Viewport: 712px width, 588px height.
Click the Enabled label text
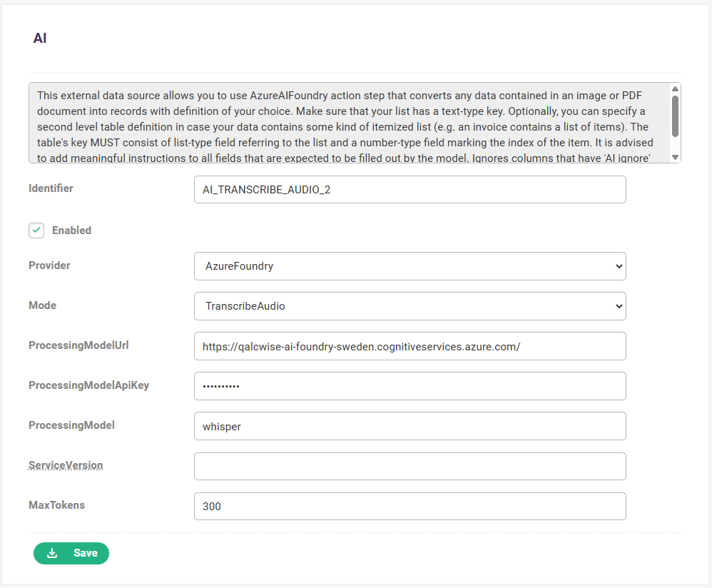(x=71, y=230)
